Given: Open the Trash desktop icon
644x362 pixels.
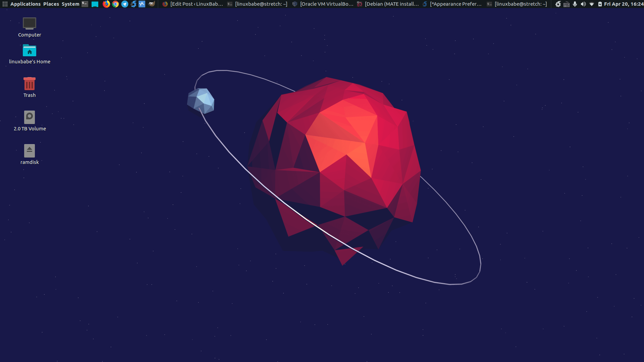Looking at the screenshot, I should point(30,87).
